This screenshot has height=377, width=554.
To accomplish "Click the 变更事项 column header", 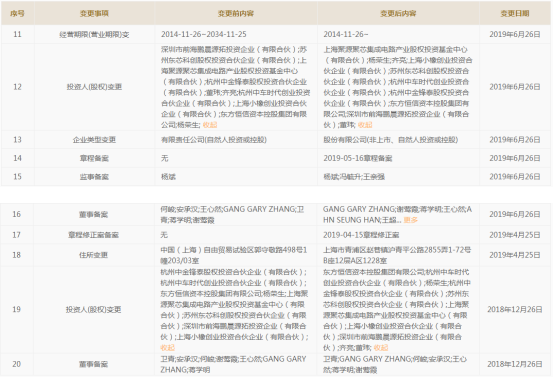I will (94, 13).
